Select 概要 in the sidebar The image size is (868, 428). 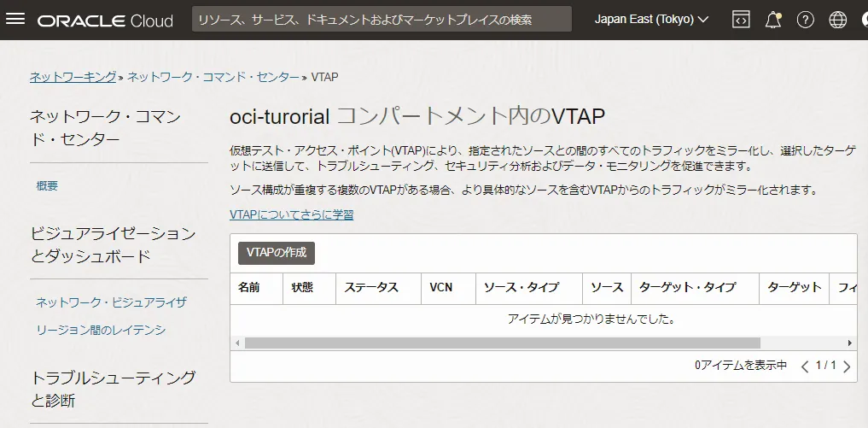point(47,186)
